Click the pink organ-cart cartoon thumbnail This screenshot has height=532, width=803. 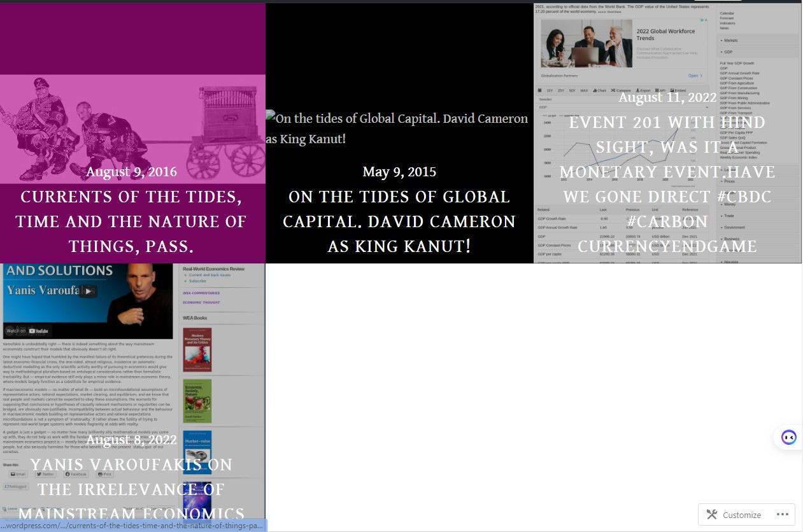coord(132,129)
